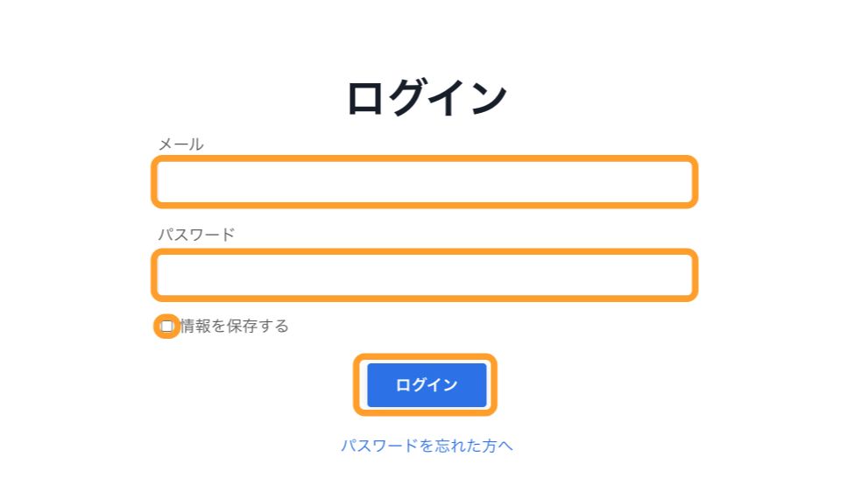Activate the mail address entry box
Viewport: 868px width, 485px height.
425,182
